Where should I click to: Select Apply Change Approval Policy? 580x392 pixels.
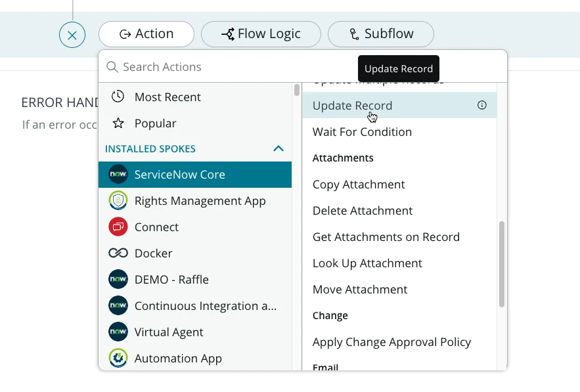(x=391, y=342)
